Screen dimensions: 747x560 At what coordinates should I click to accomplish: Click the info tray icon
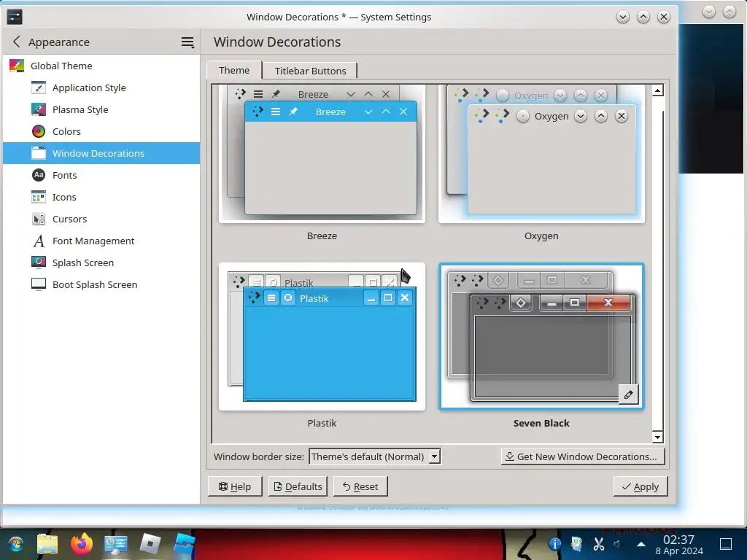click(554, 544)
